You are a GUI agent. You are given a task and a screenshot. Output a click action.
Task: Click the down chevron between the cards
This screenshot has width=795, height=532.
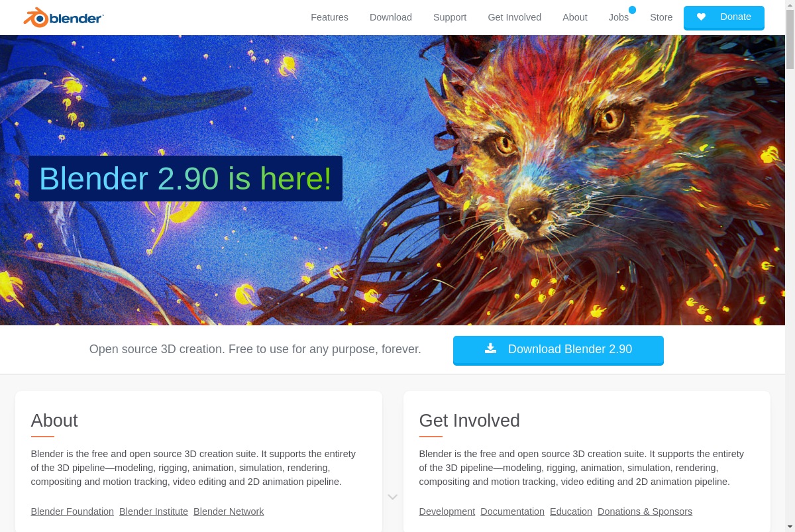[x=392, y=497]
